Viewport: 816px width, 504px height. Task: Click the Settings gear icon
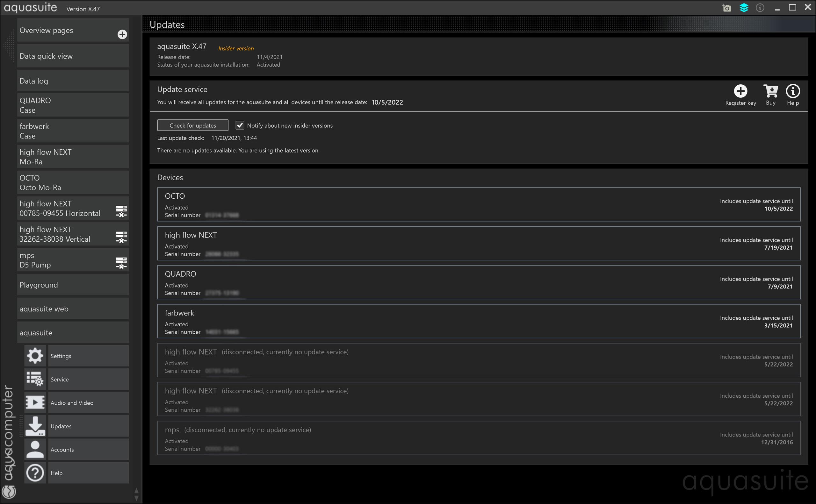[x=35, y=356]
